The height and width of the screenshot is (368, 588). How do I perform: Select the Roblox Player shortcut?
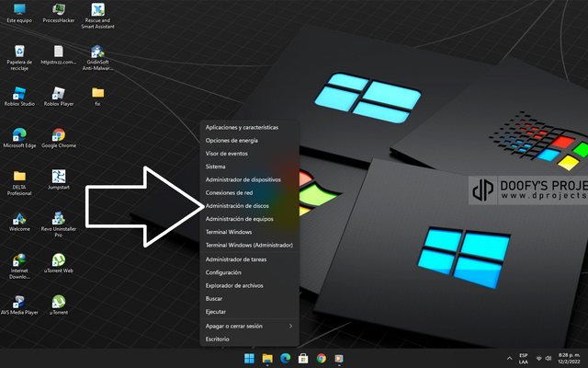click(x=59, y=97)
